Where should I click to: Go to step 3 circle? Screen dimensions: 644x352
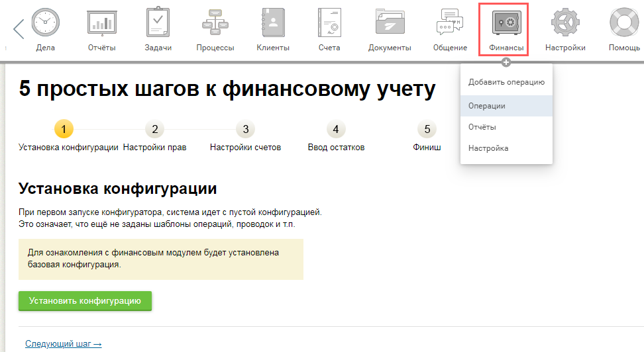click(x=246, y=129)
